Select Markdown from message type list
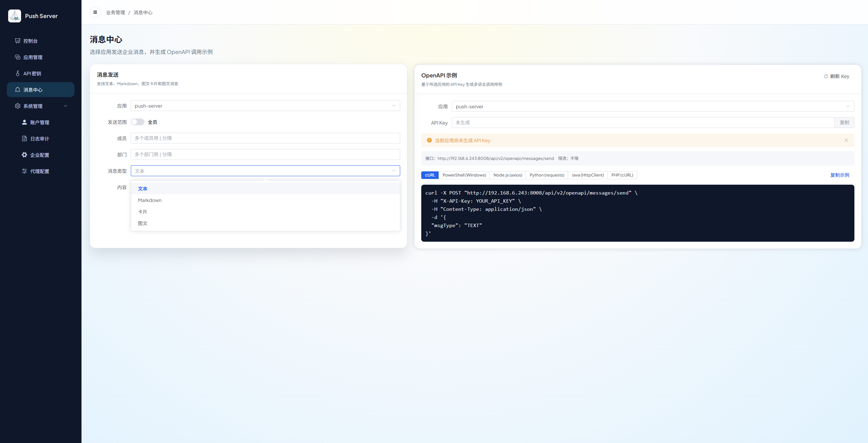The height and width of the screenshot is (443, 868). [150, 200]
